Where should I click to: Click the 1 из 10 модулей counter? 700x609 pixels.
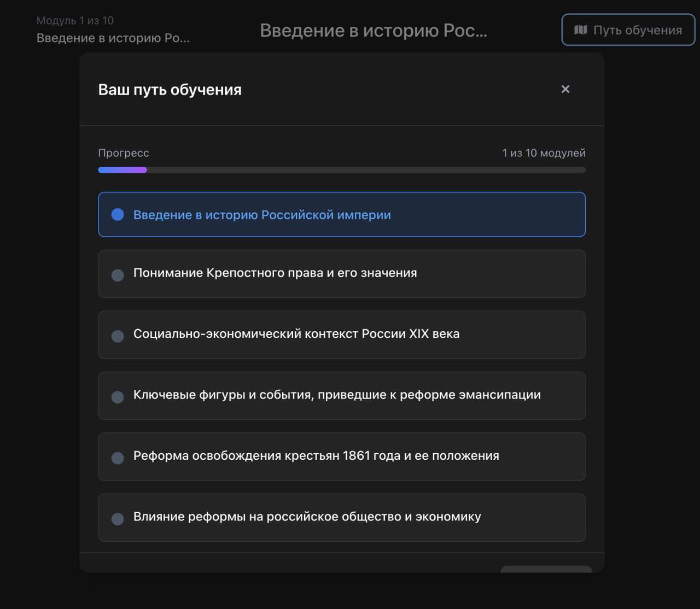(x=544, y=153)
